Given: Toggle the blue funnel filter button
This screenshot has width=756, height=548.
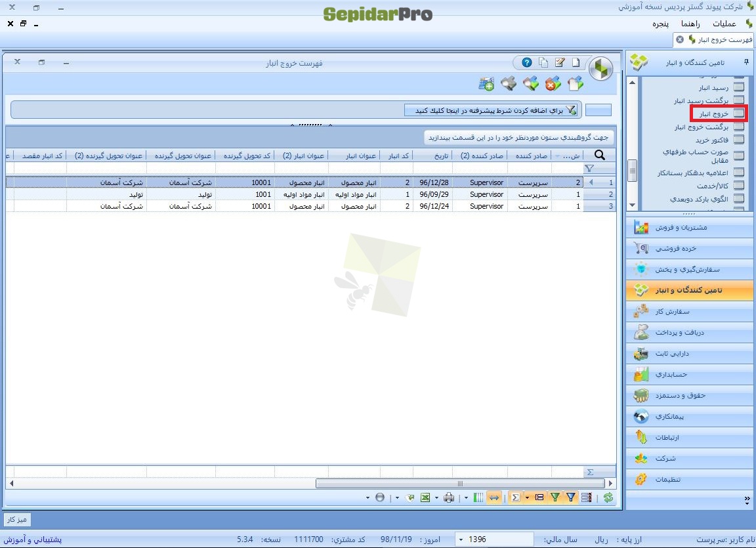Looking at the screenshot, I should [571, 497].
